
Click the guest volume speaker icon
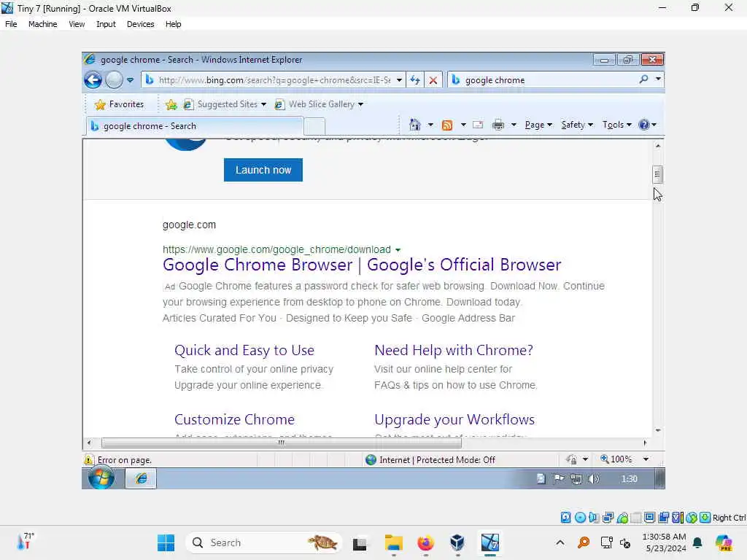(594, 479)
